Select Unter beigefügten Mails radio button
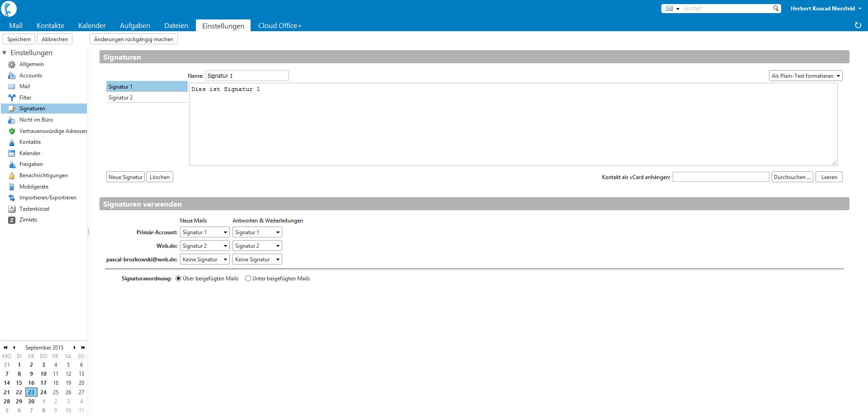This screenshot has height=416, width=868. click(x=248, y=279)
